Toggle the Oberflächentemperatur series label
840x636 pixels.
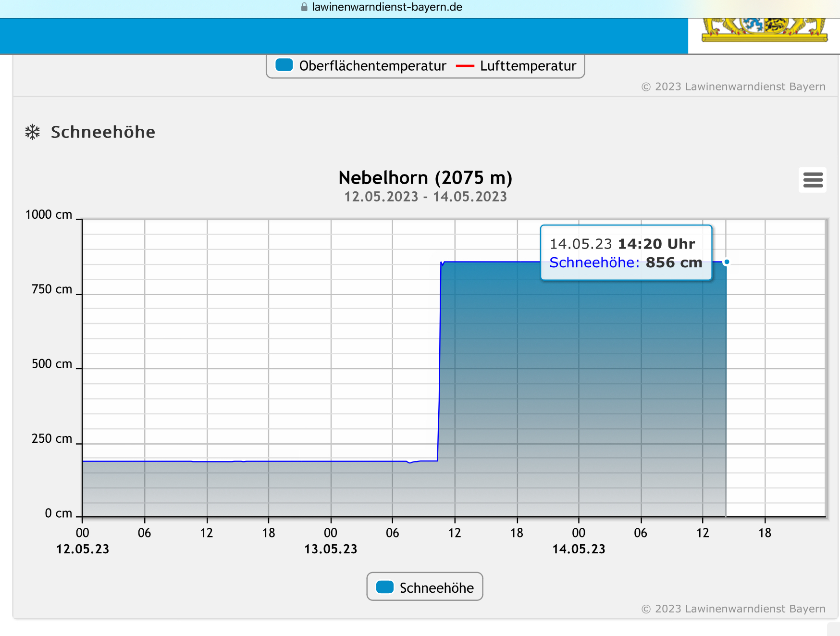click(372, 66)
